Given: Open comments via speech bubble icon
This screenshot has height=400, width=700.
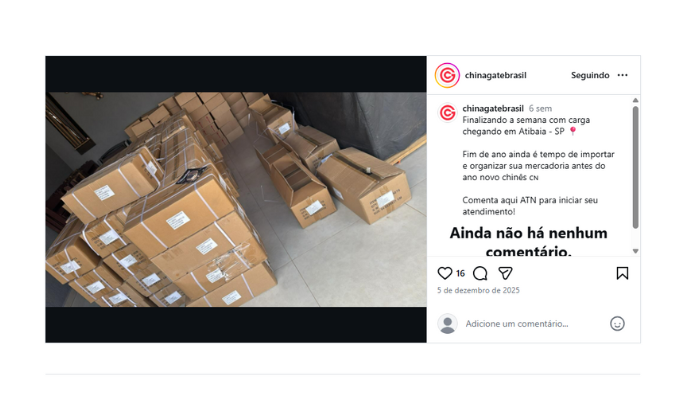Looking at the screenshot, I should [x=480, y=273].
